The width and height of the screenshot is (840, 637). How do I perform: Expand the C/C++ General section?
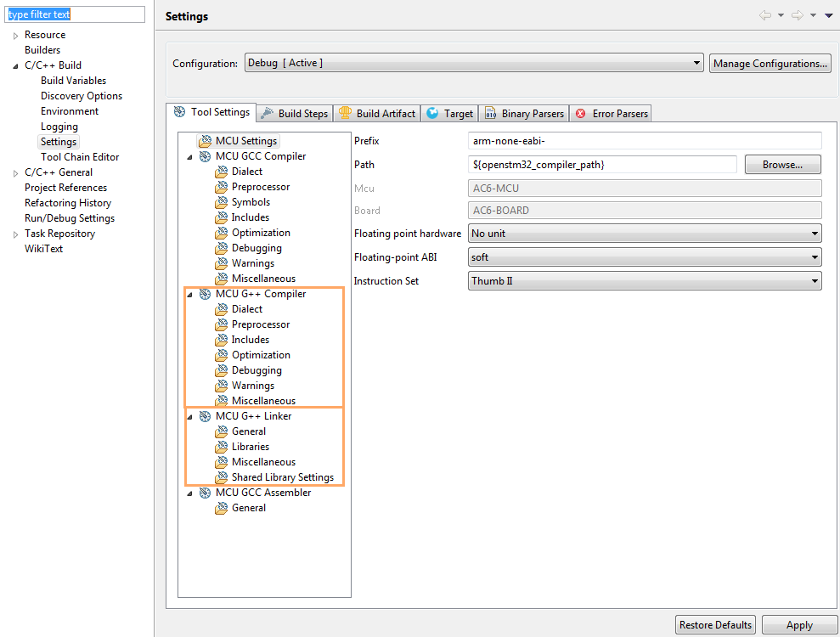tap(15, 173)
